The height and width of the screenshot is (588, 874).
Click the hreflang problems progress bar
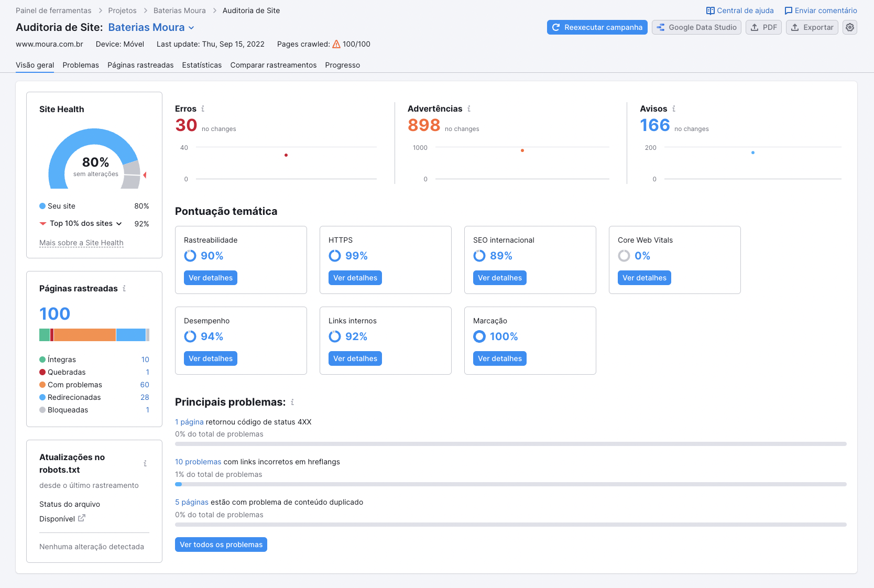click(x=511, y=484)
